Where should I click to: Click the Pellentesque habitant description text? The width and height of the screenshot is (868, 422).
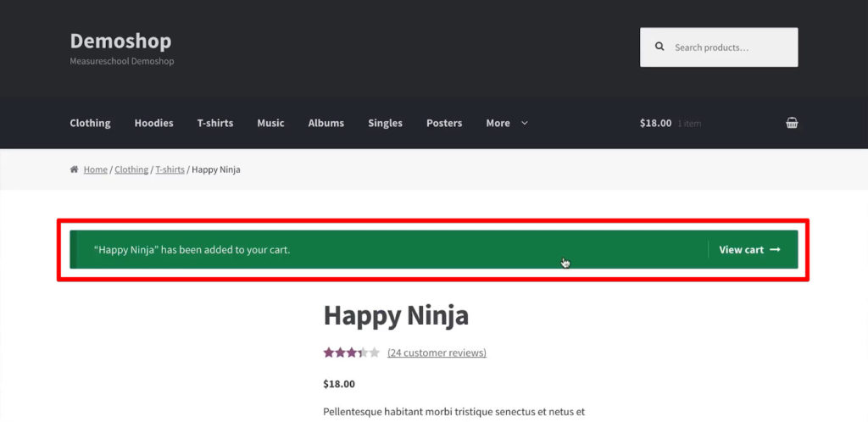pyautogui.click(x=454, y=412)
